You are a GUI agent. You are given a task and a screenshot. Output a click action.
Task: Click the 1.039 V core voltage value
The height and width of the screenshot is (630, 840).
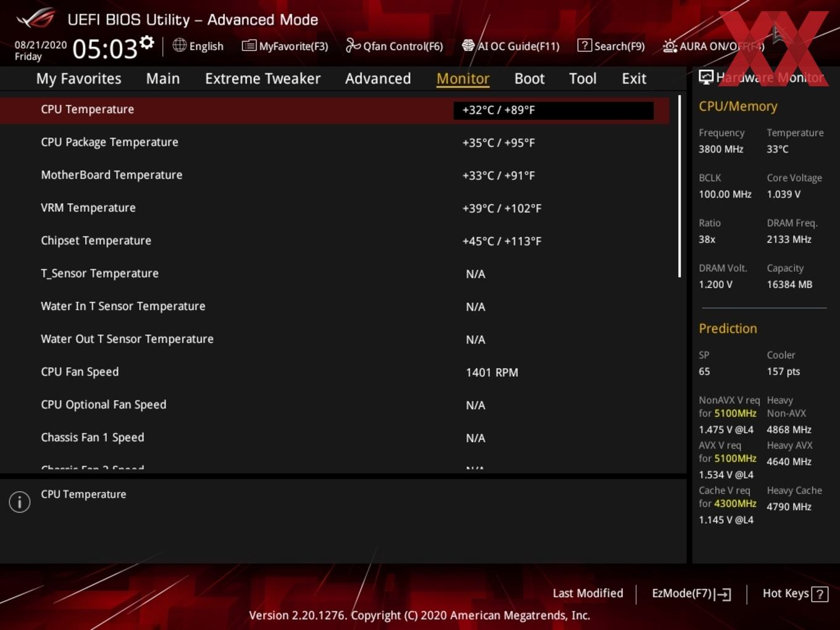[x=783, y=194]
